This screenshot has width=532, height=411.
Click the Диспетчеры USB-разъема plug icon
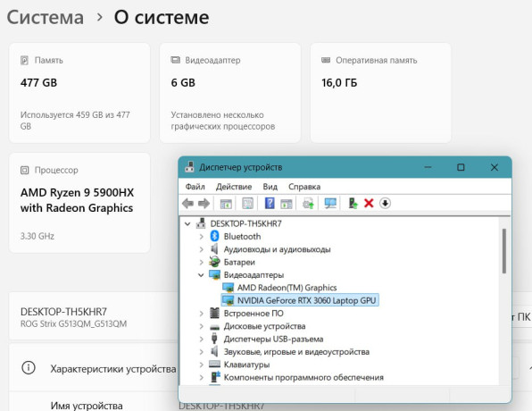(x=214, y=339)
